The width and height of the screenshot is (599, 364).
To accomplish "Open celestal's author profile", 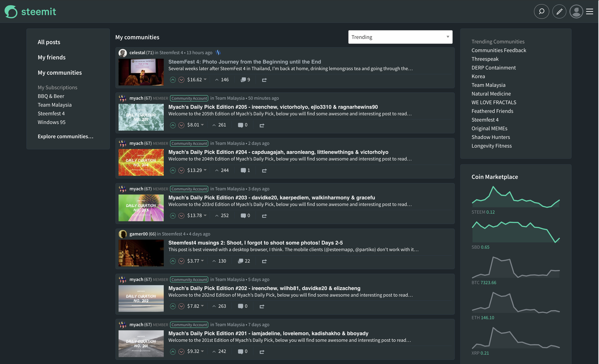I will (x=137, y=52).
